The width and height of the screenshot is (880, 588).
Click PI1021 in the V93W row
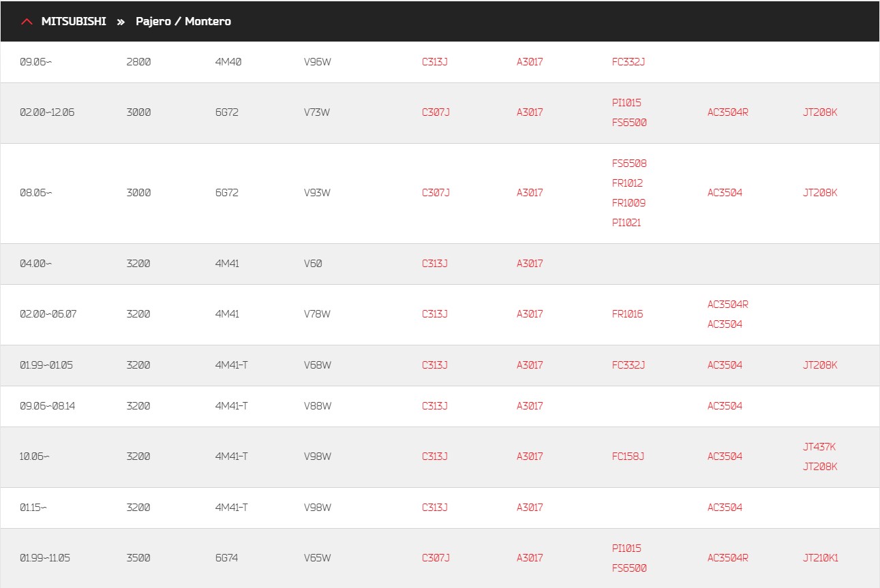(x=626, y=223)
